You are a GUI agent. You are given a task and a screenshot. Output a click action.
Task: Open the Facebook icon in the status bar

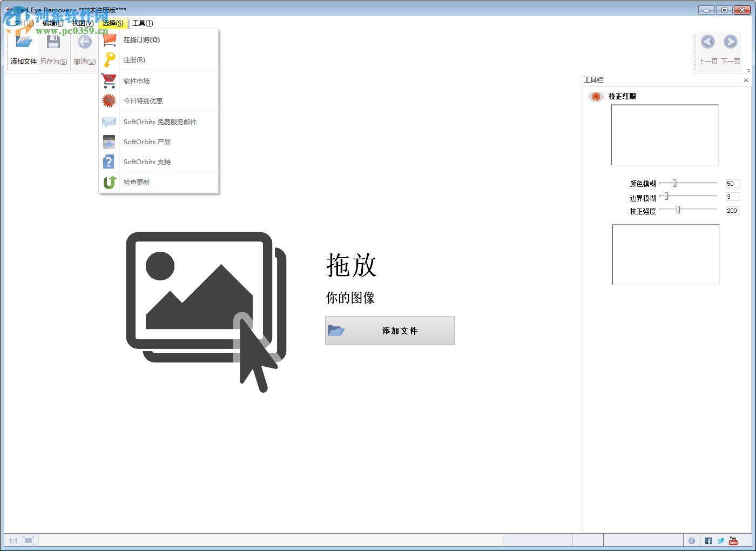(708, 540)
